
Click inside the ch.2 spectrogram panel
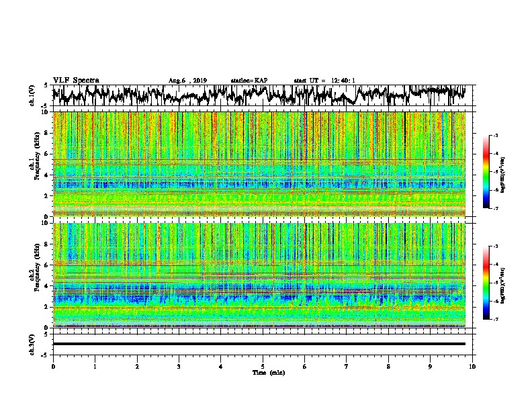point(259,275)
